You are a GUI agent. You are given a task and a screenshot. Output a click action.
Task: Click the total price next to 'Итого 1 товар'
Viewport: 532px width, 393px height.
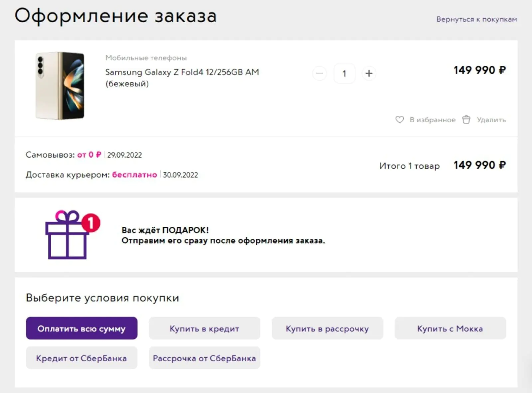(x=480, y=165)
